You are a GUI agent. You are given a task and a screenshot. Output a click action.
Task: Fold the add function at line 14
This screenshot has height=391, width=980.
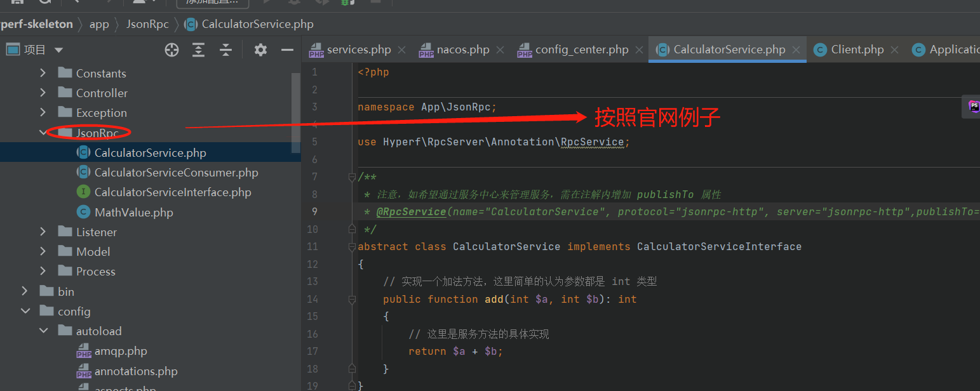(x=352, y=299)
